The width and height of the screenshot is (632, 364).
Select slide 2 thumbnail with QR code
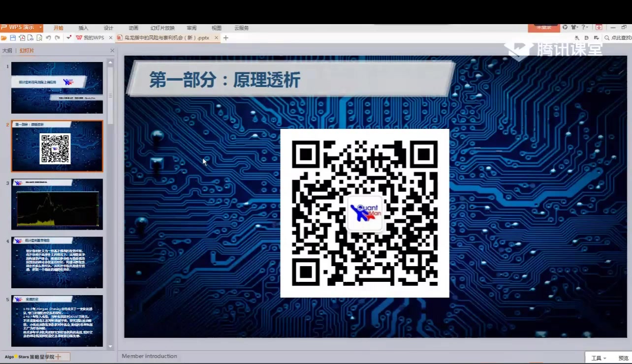point(57,146)
